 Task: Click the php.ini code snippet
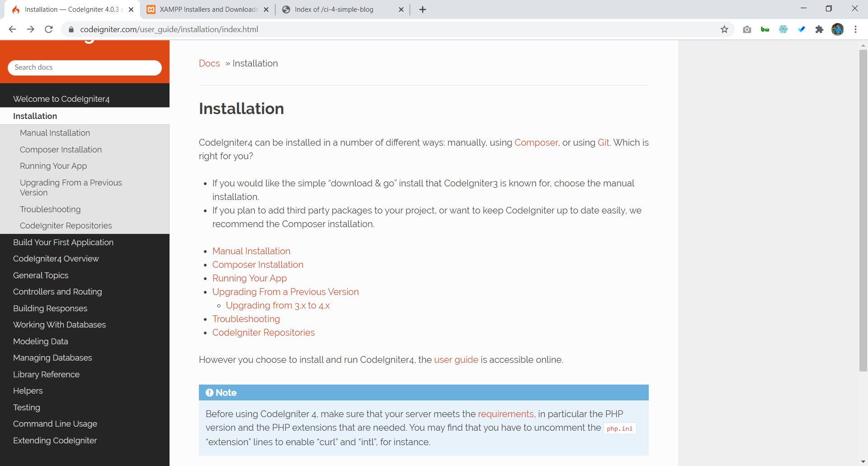[x=619, y=428]
